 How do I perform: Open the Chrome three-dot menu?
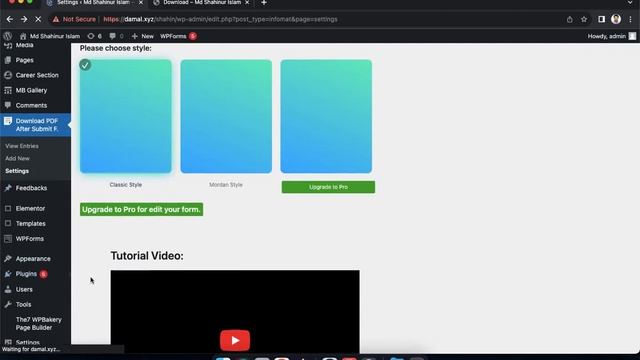(631, 19)
